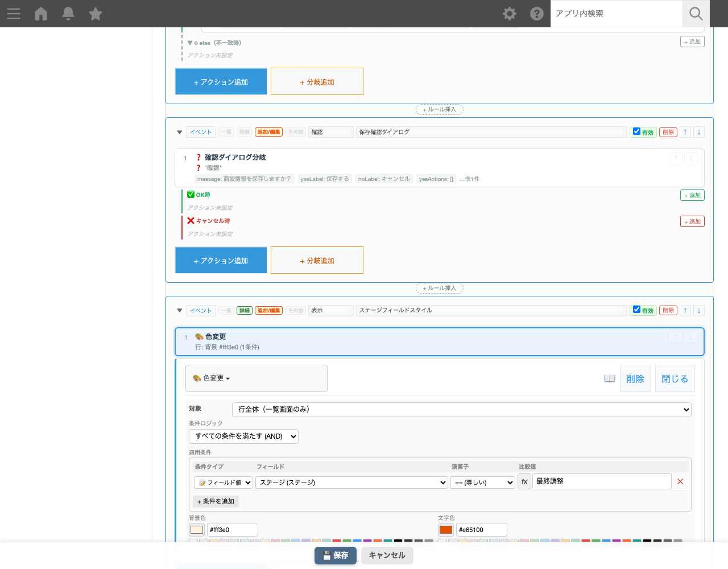Move 保存確認ダイアログ rule up

tap(685, 132)
